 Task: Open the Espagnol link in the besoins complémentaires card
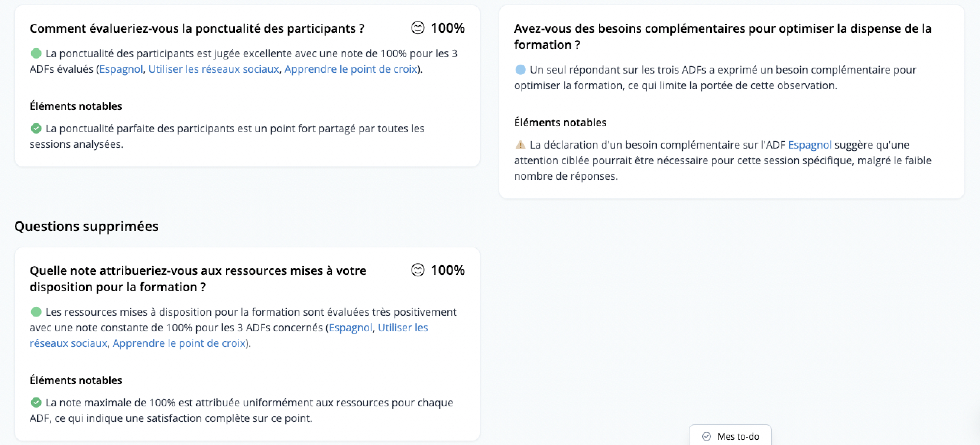point(809,145)
